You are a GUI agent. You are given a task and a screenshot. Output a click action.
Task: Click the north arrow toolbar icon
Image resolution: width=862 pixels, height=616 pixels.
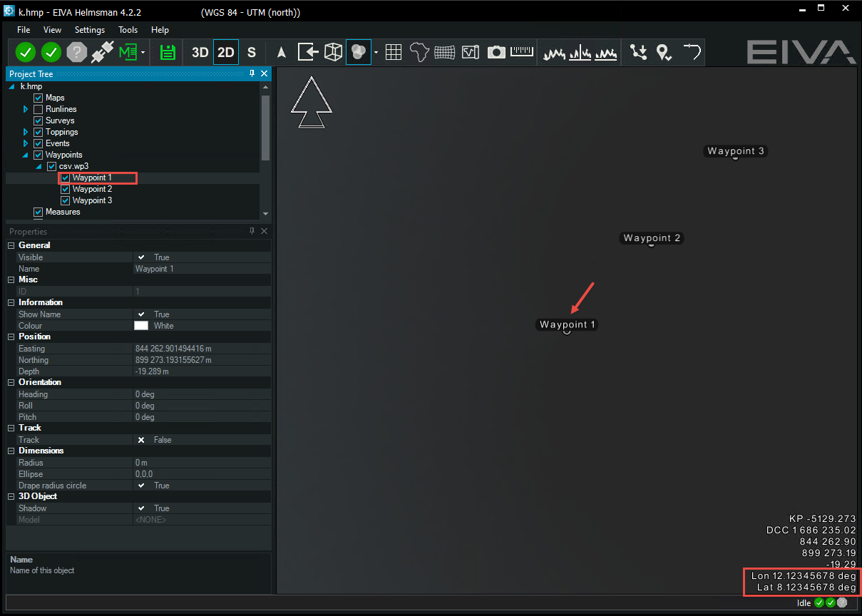(282, 52)
